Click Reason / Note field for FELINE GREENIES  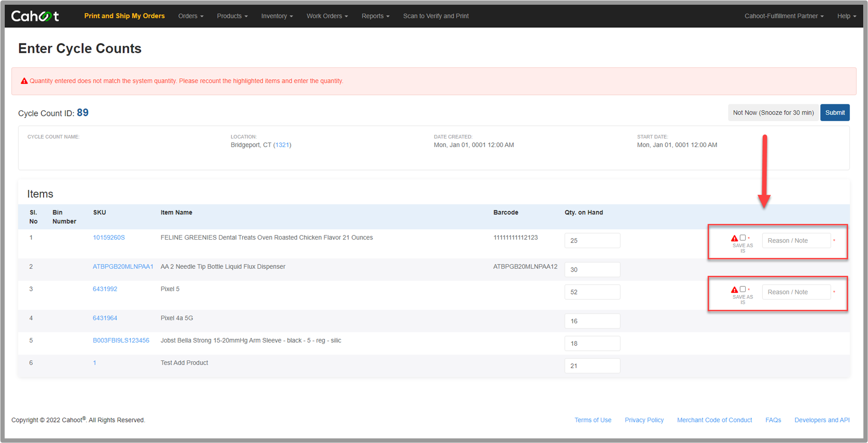pos(796,240)
